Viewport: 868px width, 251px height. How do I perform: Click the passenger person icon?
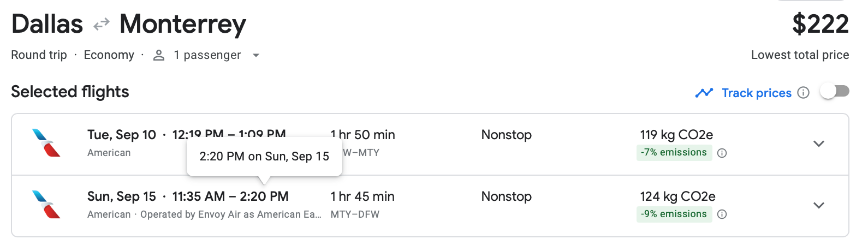(x=159, y=55)
